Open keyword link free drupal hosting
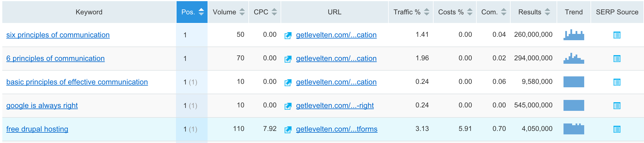 point(37,129)
